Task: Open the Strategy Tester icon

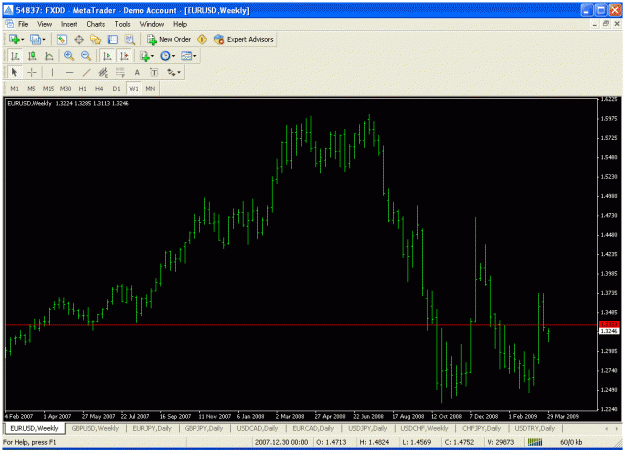Action: point(130,39)
